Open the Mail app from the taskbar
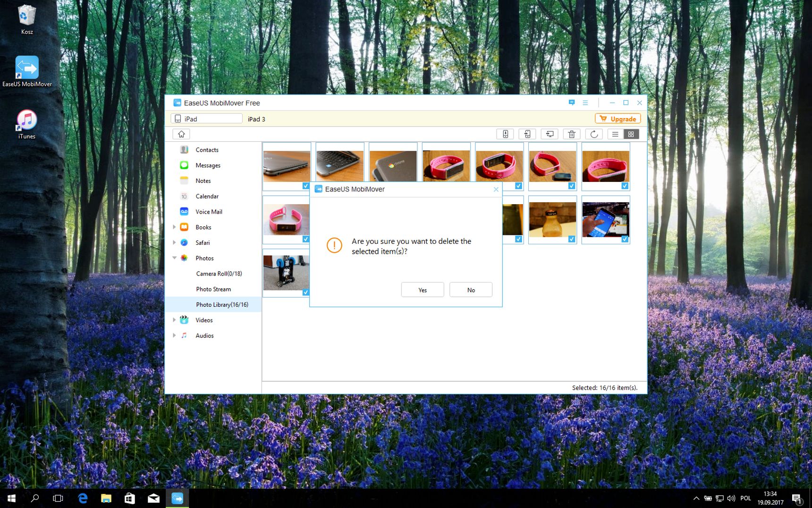This screenshot has height=508, width=812. (x=153, y=498)
